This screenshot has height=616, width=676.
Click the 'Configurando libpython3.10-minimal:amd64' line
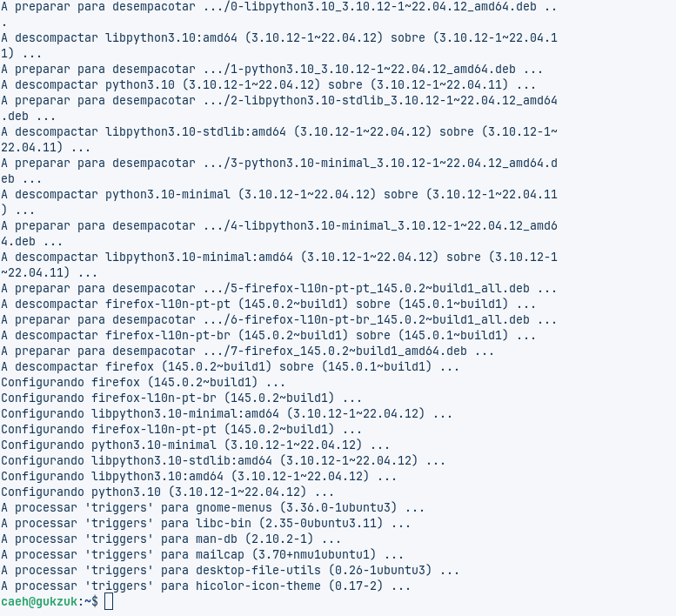click(x=226, y=414)
